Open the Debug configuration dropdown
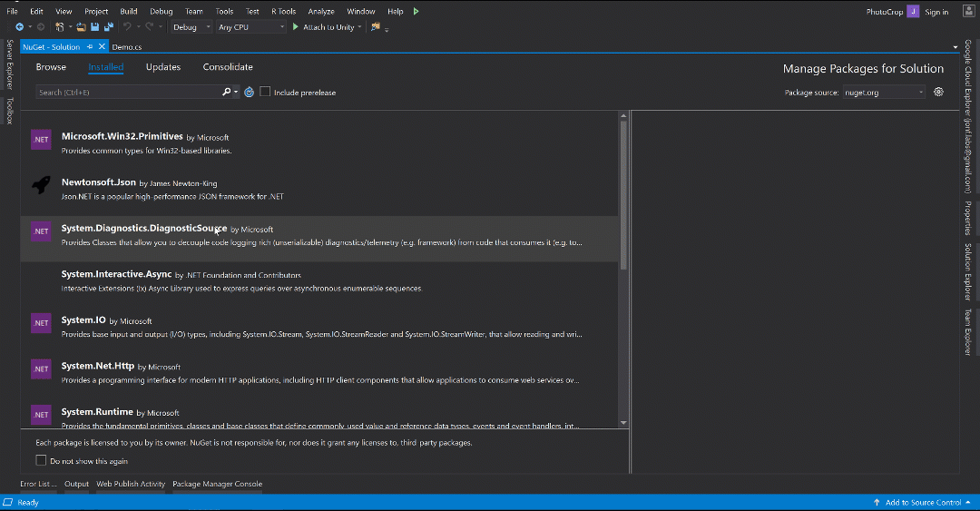 coord(191,27)
